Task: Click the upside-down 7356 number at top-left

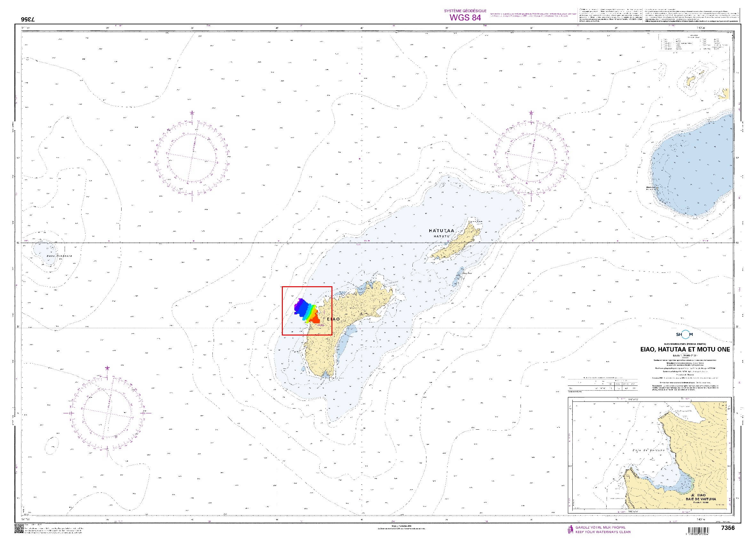Action: click(x=28, y=19)
